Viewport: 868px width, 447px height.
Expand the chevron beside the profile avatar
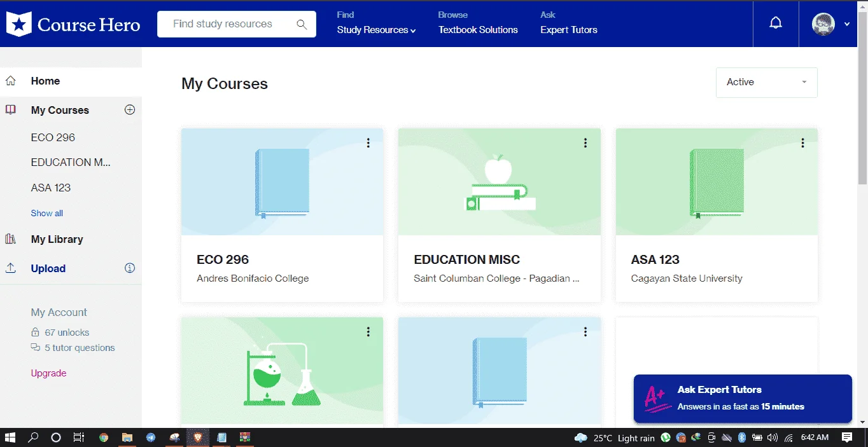[847, 24]
